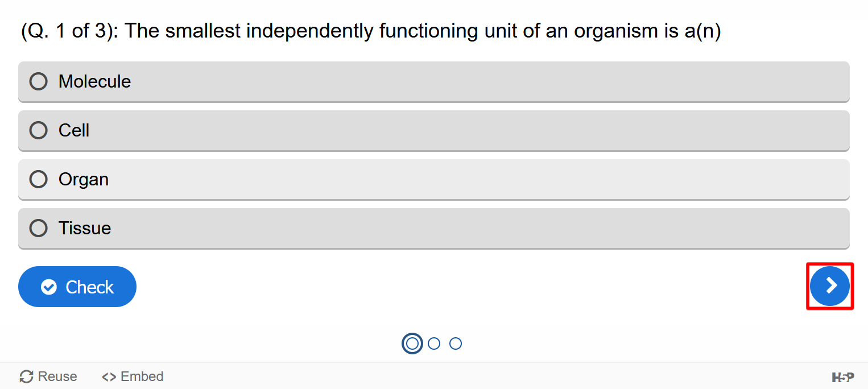Click the Tissue answer label text
Screen dimensions: 868x389
coord(85,228)
